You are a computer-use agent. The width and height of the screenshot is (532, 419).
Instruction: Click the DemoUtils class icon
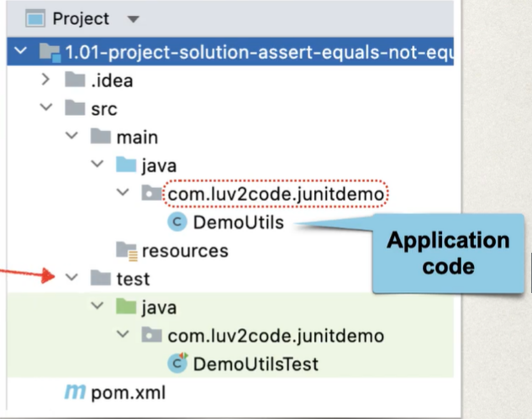tap(177, 223)
